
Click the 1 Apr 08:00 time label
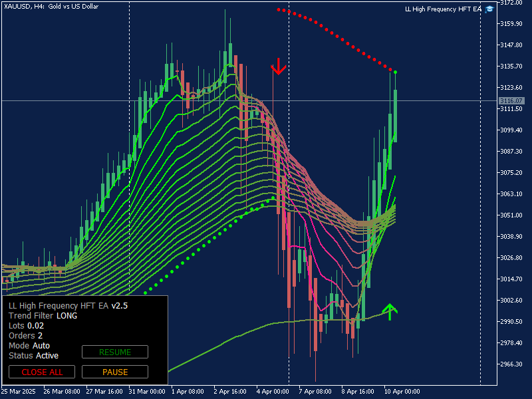(x=188, y=392)
